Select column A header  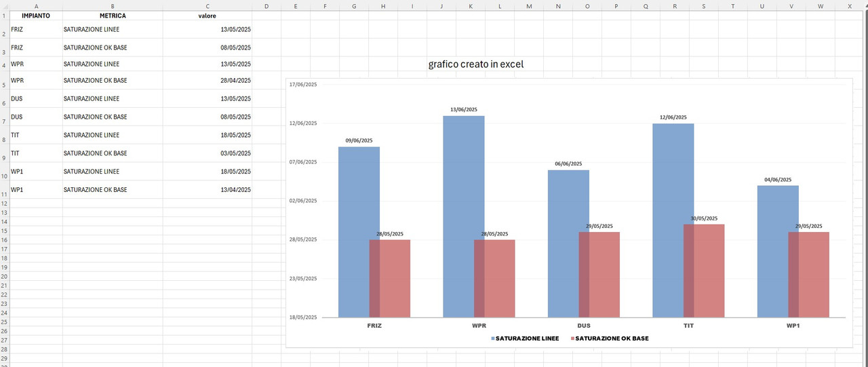[36, 5]
